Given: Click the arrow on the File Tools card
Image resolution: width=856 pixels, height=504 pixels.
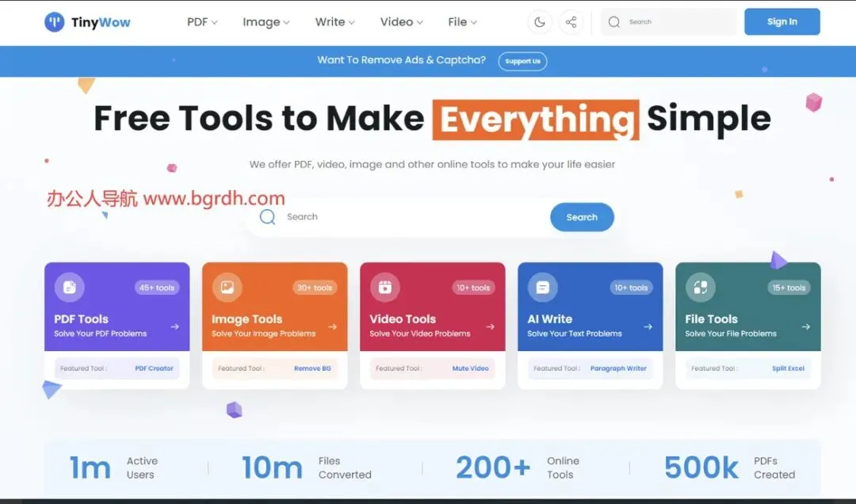Looking at the screenshot, I should tap(806, 326).
